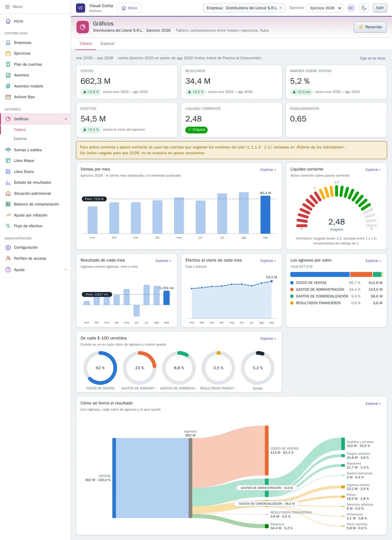Open Ajuste por inflación icon
The height and width of the screenshot is (540, 392).
pyautogui.click(x=8, y=215)
